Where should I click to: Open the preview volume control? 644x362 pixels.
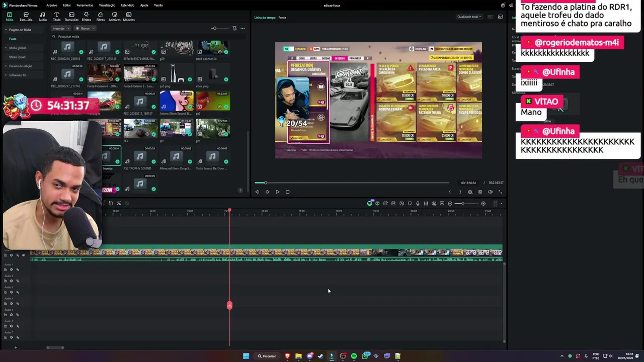coord(490,192)
